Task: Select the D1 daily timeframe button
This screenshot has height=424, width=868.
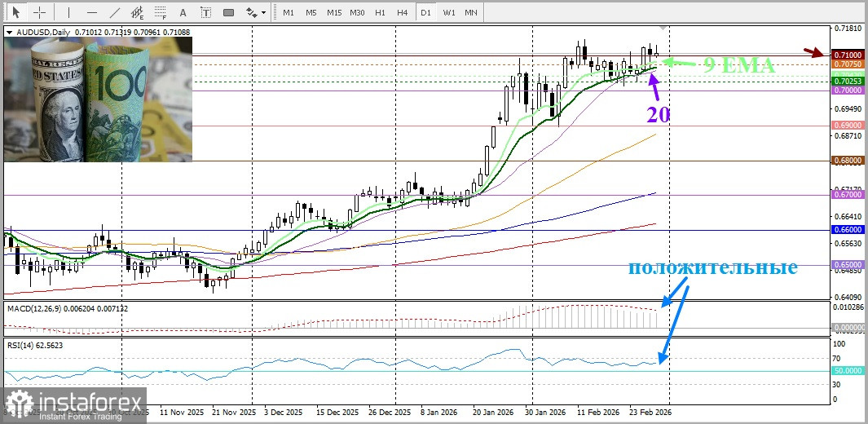Action: pos(425,12)
